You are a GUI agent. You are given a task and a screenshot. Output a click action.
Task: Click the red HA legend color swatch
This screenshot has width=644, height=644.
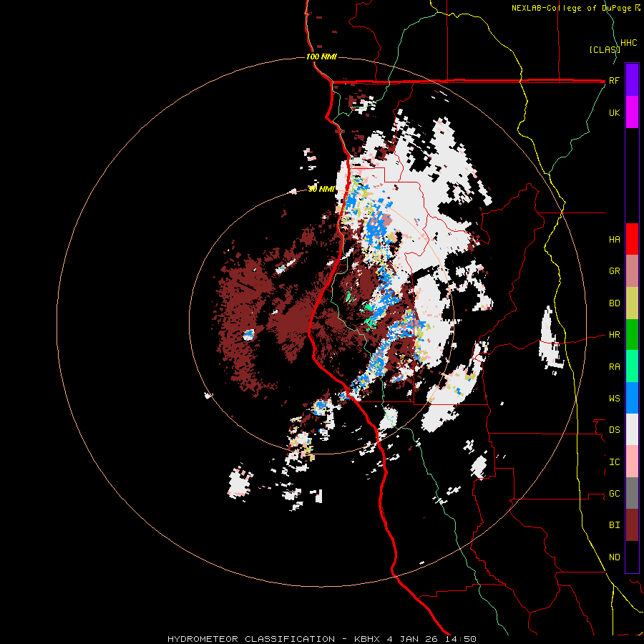point(632,239)
